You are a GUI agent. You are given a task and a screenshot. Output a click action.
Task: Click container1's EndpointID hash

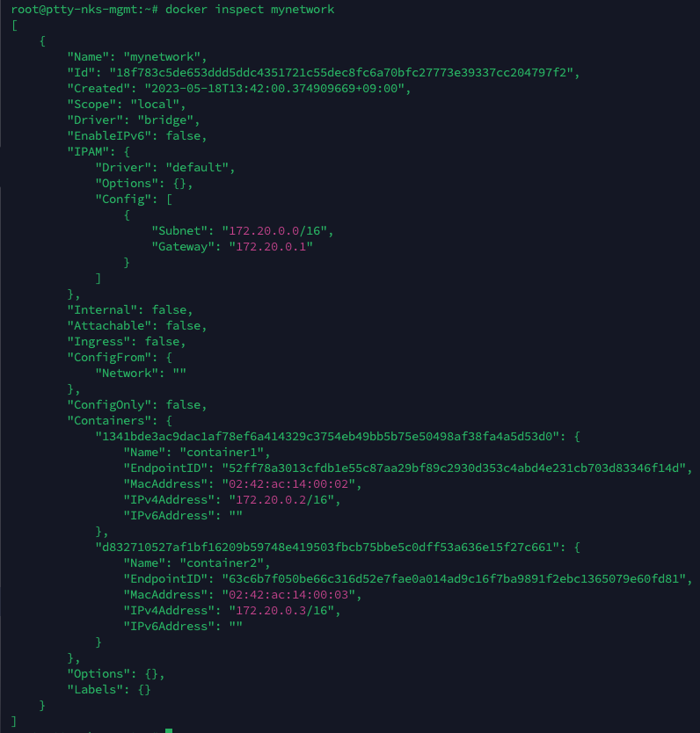454,468
